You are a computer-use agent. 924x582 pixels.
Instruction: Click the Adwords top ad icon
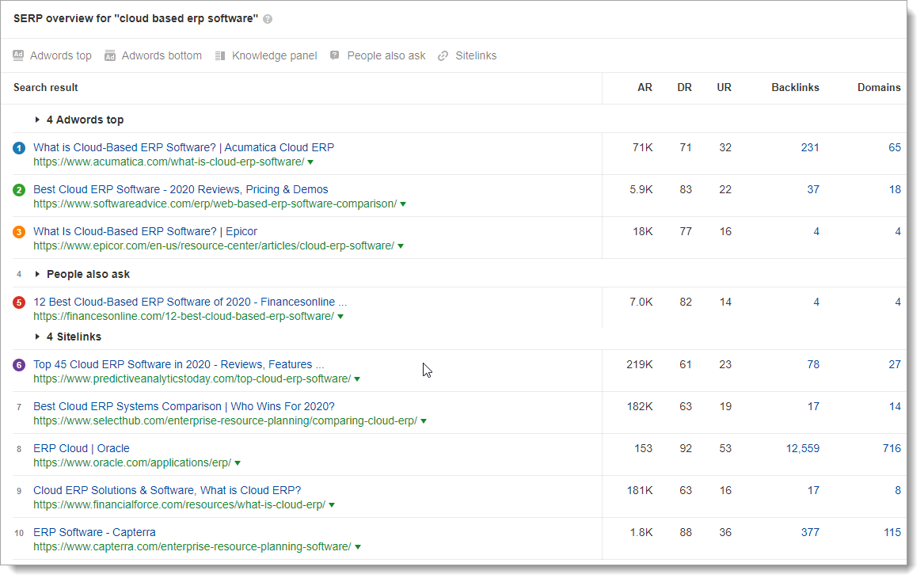(x=18, y=55)
